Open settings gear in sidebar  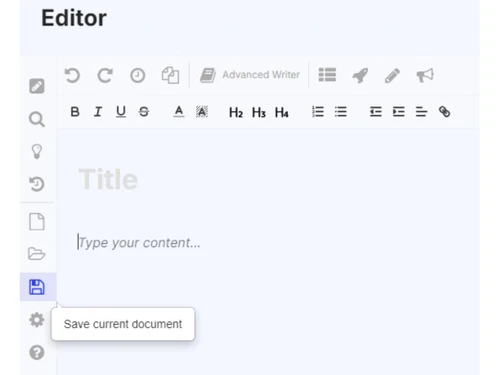point(37,320)
